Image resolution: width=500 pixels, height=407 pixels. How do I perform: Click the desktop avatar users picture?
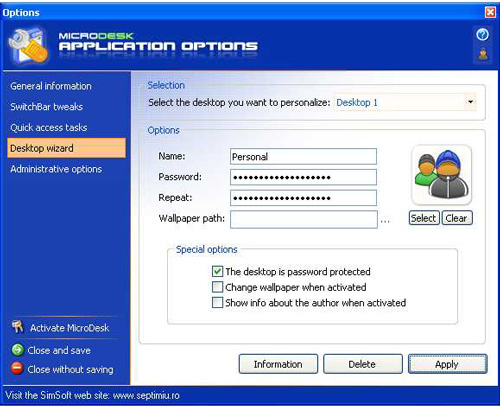pyautogui.click(x=441, y=175)
